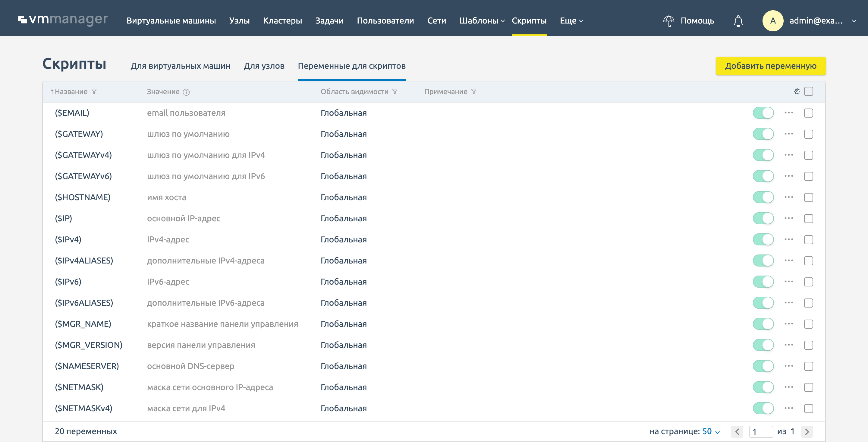Click the Помощь umbrella icon

click(668, 21)
